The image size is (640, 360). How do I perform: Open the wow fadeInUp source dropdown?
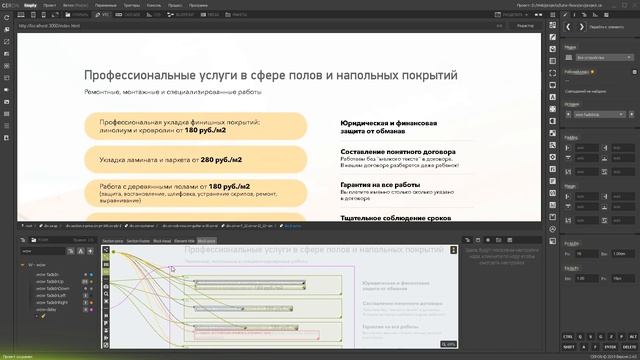click(x=599, y=115)
